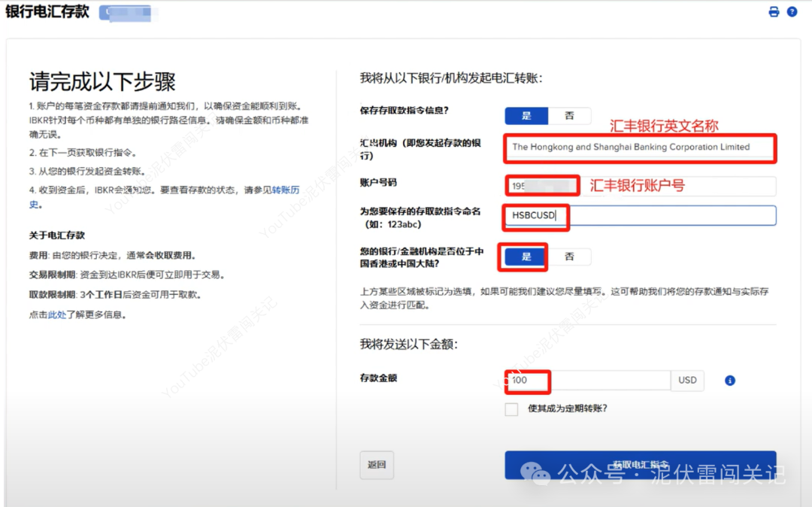Enable the 定期转账 recurring transfer checkbox
This screenshot has height=507, width=812.
click(511, 409)
